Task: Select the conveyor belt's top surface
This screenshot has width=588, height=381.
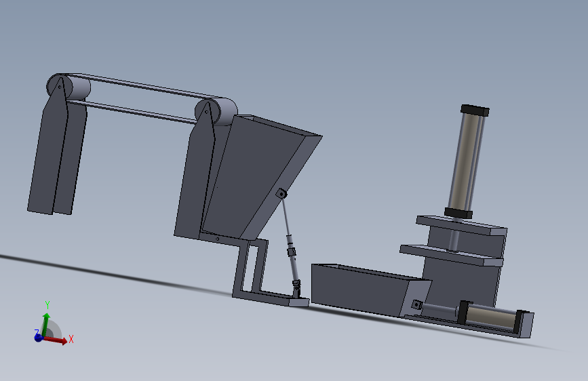Action: 146,86
